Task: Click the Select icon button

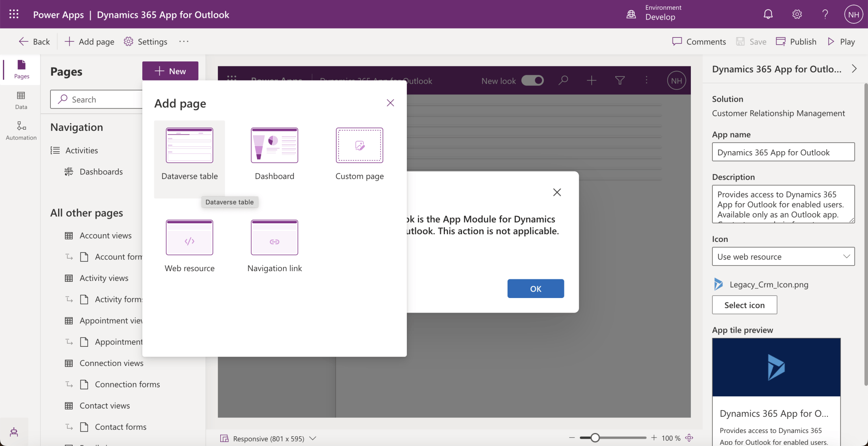Action: click(x=744, y=305)
